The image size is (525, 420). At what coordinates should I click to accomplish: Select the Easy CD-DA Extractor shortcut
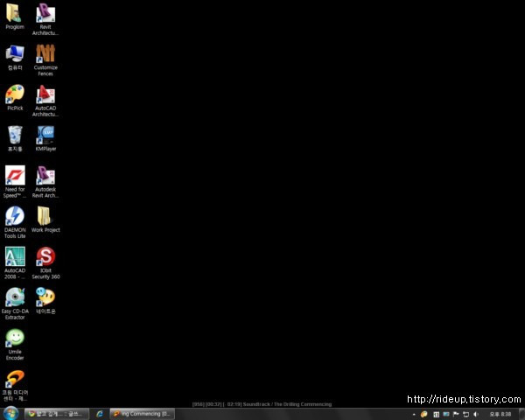point(15,304)
